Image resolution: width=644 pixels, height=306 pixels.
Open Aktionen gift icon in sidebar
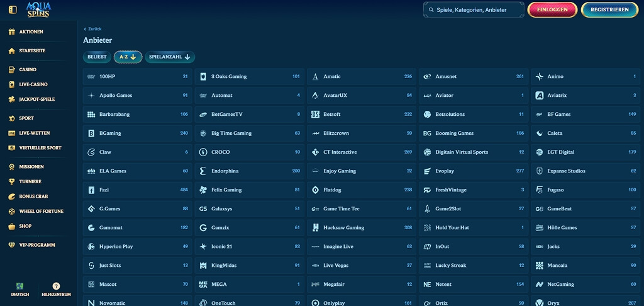11,31
